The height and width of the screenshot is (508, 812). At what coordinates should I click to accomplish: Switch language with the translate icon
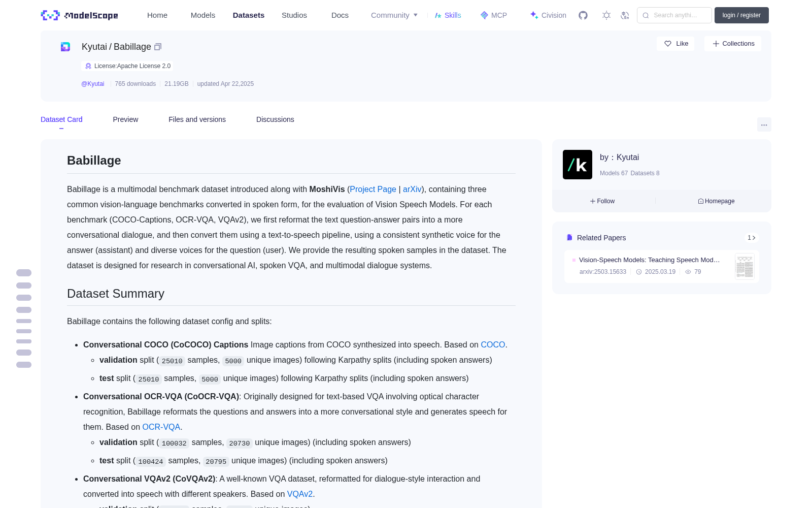click(625, 15)
